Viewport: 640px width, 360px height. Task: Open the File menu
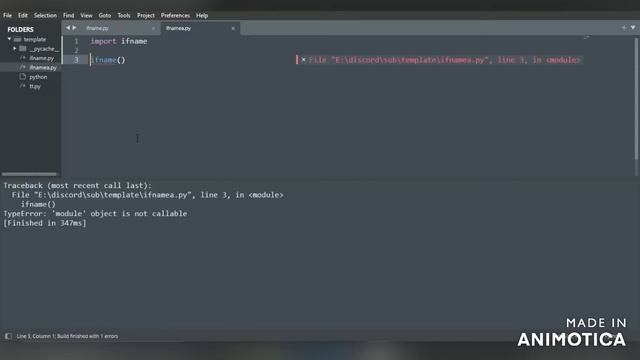(x=7, y=16)
